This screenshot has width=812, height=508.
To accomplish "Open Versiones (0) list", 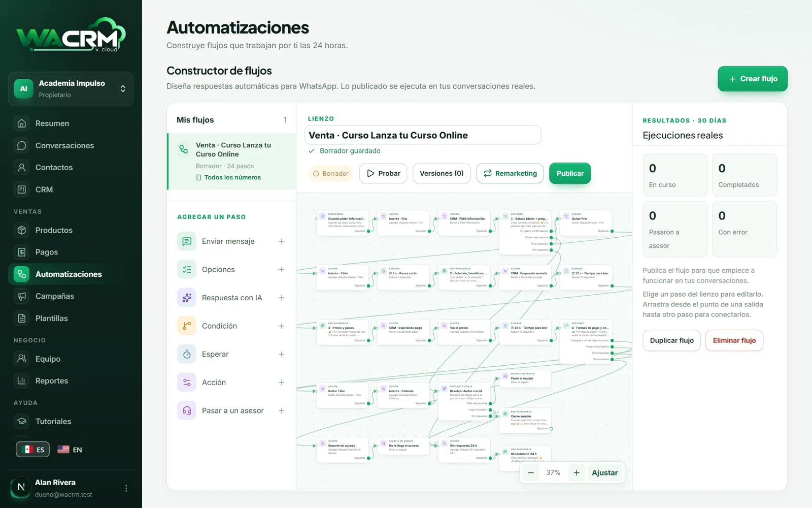I will [442, 173].
